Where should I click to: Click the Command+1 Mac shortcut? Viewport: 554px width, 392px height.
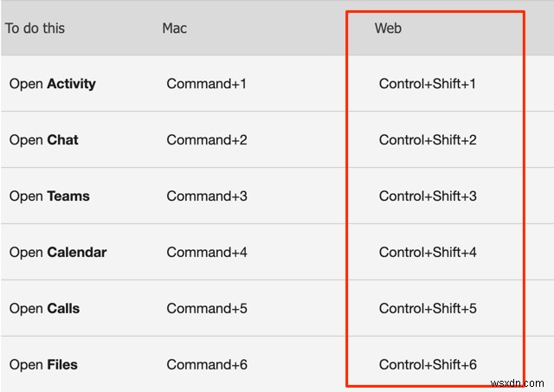click(206, 84)
